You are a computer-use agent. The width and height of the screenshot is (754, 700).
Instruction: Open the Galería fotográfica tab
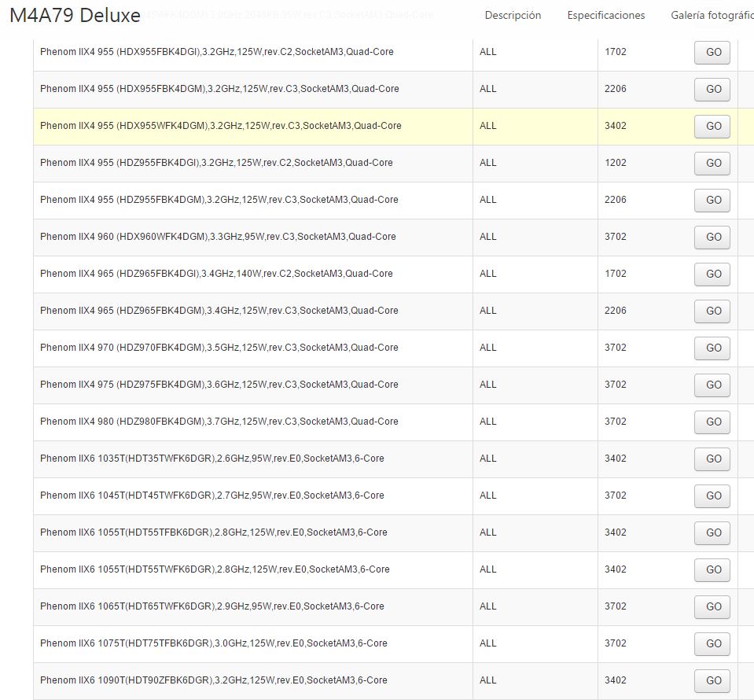coord(712,16)
